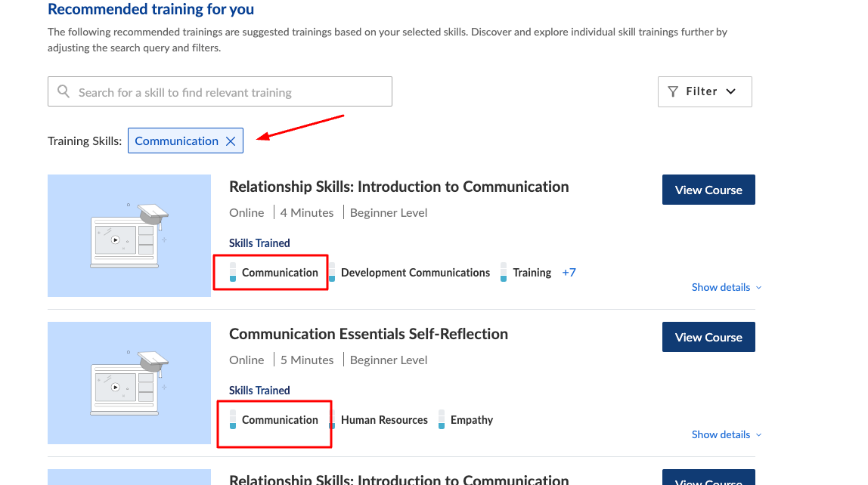This screenshot has height=485, width=868.
Task: Click the skill search input field
Action: pos(227,92)
